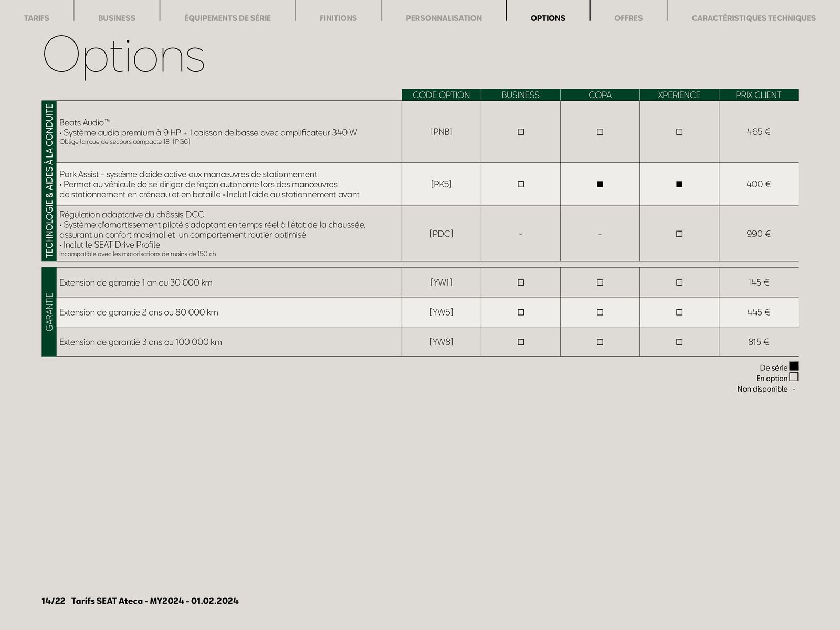Click the 445 € price
The width and height of the screenshot is (840, 630).
tap(759, 312)
